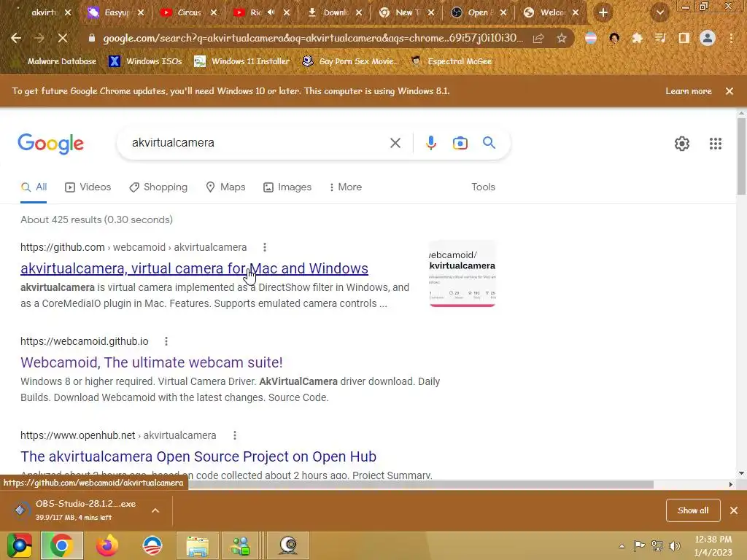Dismiss the Chrome update notice bar
The width and height of the screenshot is (747, 560).
click(x=729, y=91)
